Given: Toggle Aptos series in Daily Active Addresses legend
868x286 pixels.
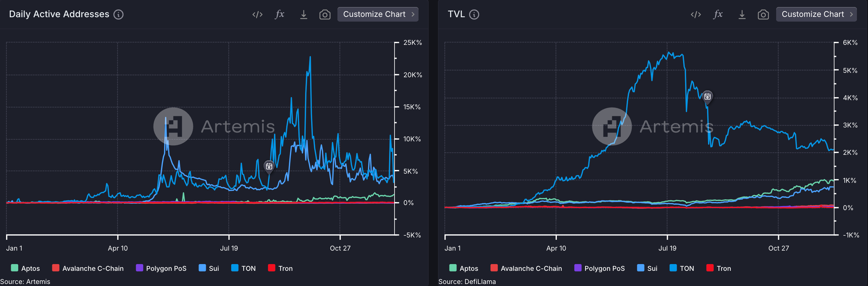Looking at the screenshot, I should pyautogui.click(x=25, y=268).
